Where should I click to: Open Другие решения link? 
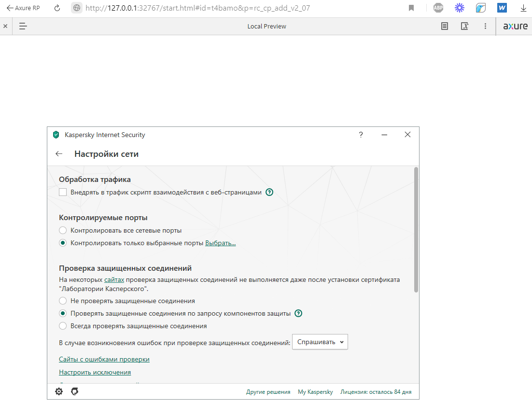tap(268, 392)
